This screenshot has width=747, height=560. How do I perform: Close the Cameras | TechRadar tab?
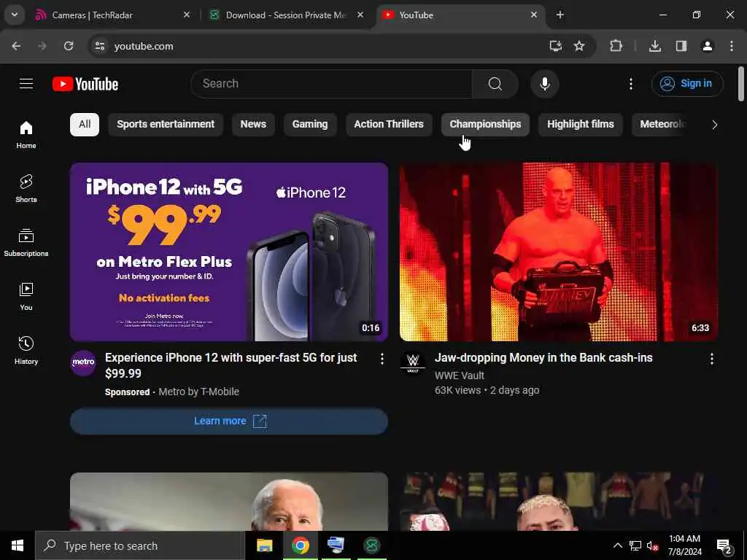pos(187,15)
